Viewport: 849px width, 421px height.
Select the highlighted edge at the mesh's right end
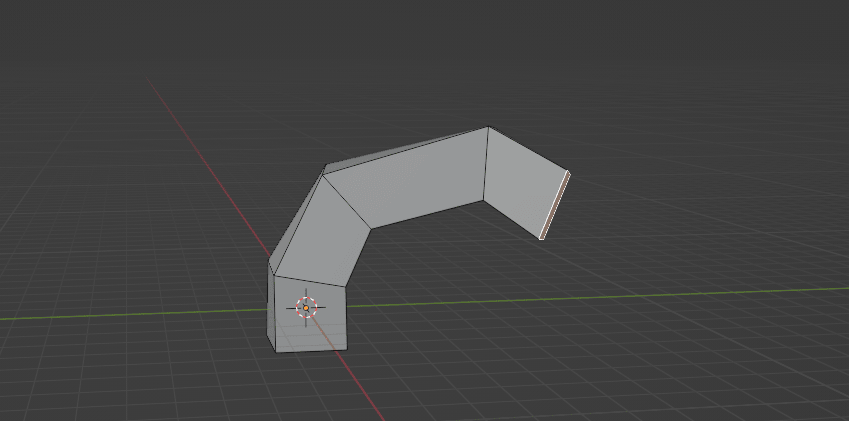point(555,205)
